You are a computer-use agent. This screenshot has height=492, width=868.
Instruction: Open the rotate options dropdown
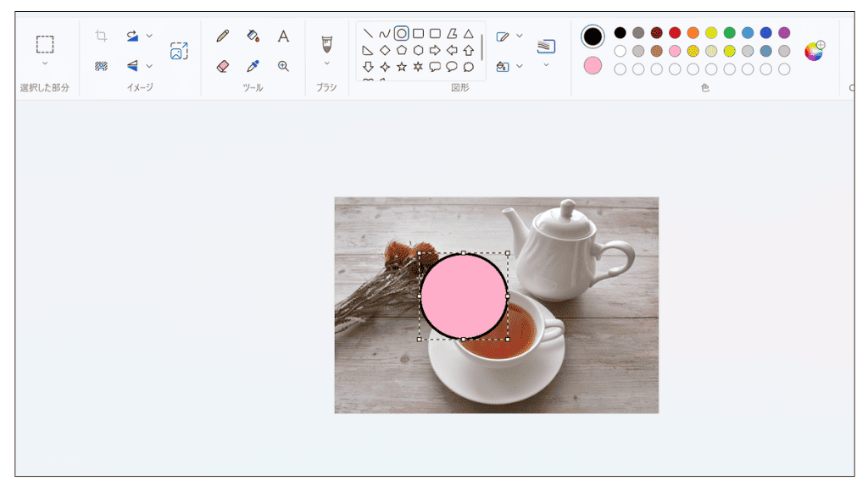pyautogui.click(x=149, y=36)
